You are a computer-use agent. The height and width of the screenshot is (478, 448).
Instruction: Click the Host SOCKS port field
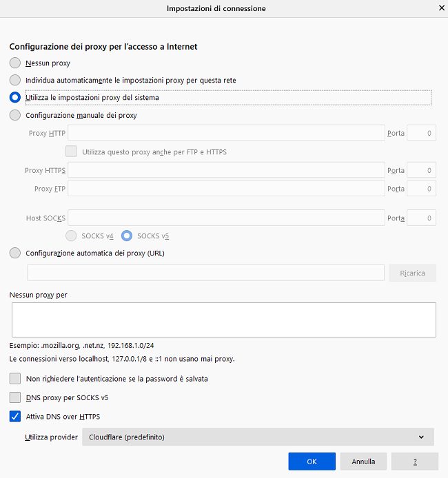pyautogui.click(x=421, y=218)
